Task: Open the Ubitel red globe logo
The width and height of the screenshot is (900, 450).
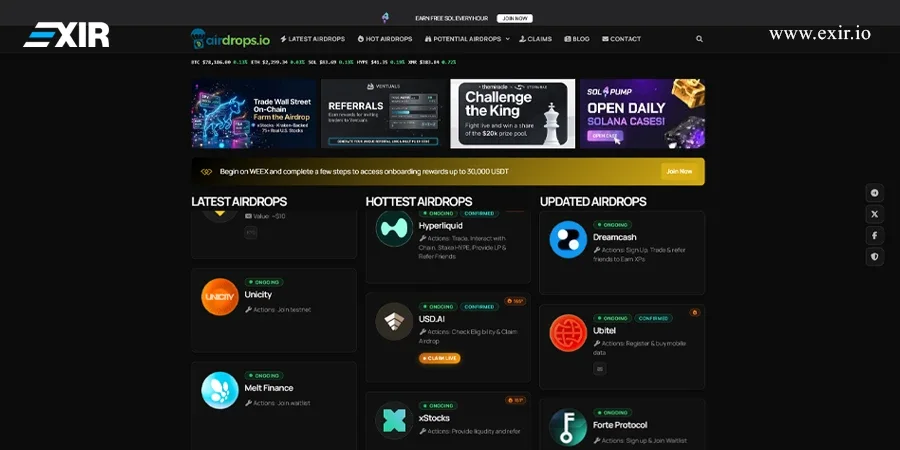Action: (568, 333)
